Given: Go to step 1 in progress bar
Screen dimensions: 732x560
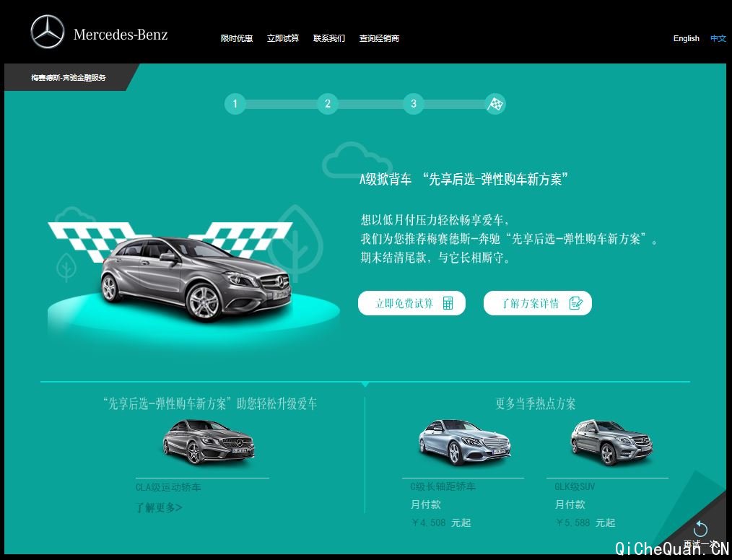Looking at the screenshot, I should point(235,104).
